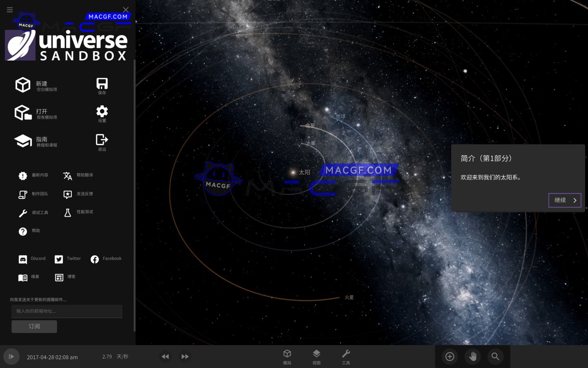Open the add object tool
The height and width of the screenshot is (368, 588).
450,357
